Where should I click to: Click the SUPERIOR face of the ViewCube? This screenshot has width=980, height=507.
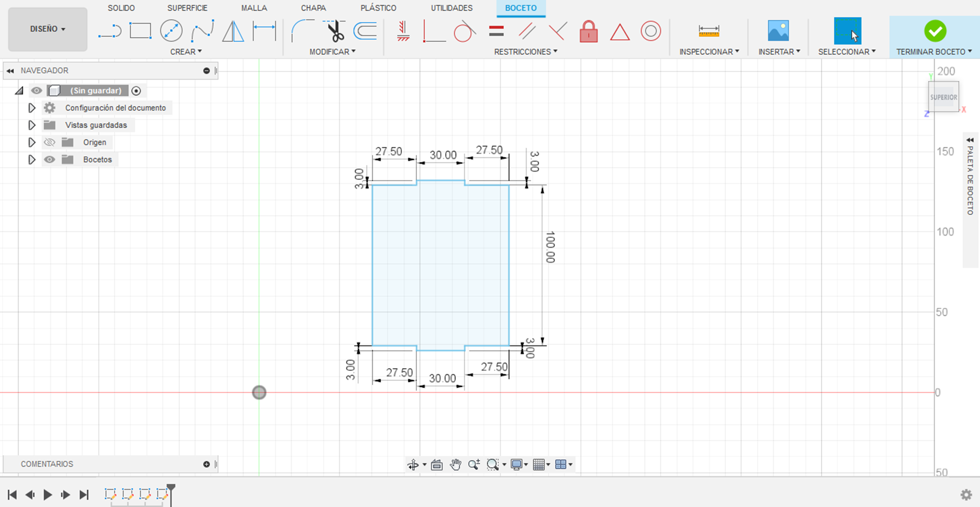pyautogui.click(x=943, y=97)
